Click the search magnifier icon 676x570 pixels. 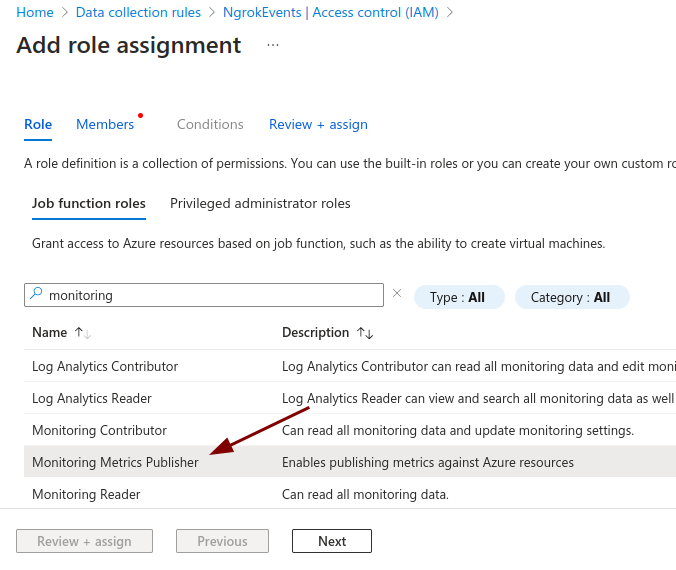click(36, 295)
